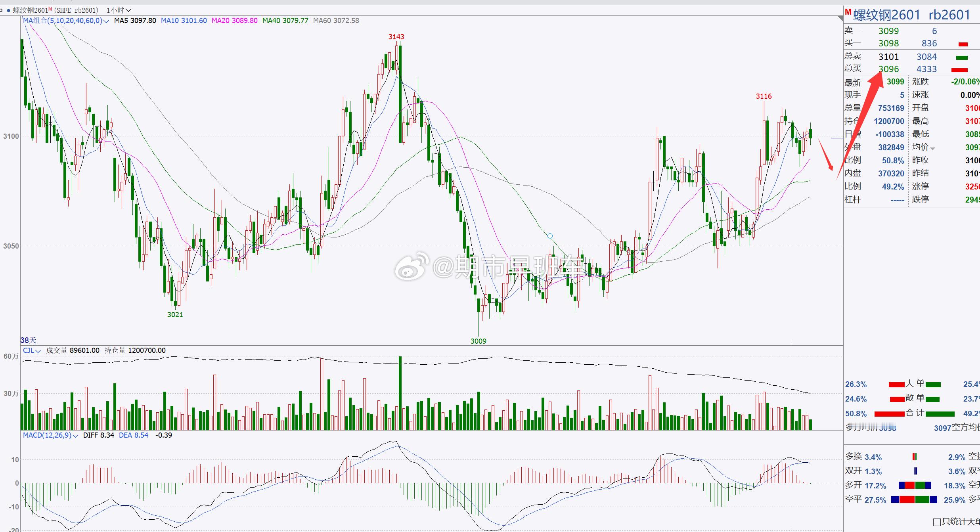Click the 3143 high price label on chart
This screenshot has width=980, height=532.
pyautogui.click(x=396, y=37)
